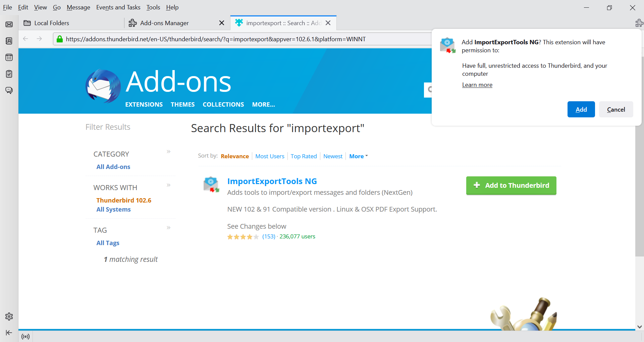The height and width of the screenshot is (342, 644).
Task: Click the Add to Thunderbird button
Action: 511,185
